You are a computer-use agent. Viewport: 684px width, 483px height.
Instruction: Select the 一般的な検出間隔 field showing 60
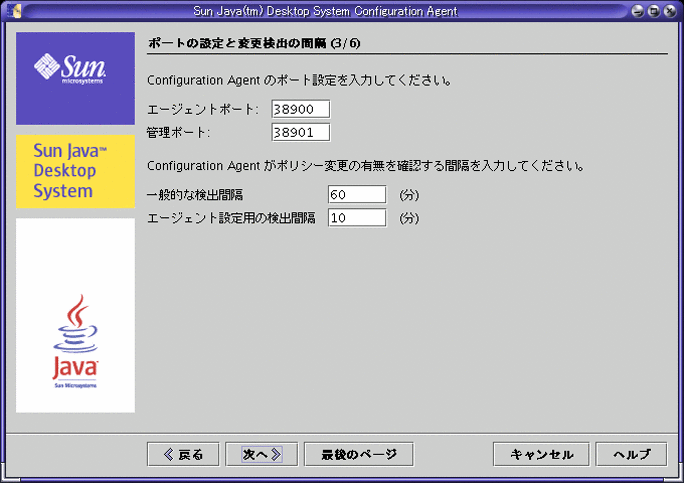[x=357, y=195]
